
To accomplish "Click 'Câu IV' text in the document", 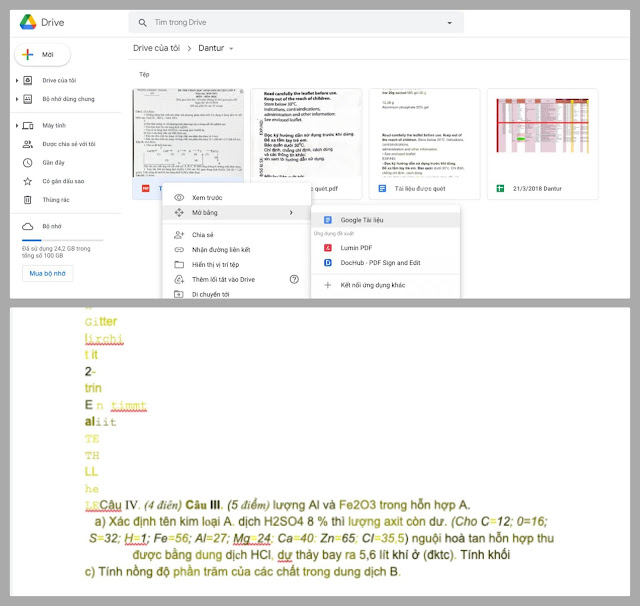I will coord(119,505).
